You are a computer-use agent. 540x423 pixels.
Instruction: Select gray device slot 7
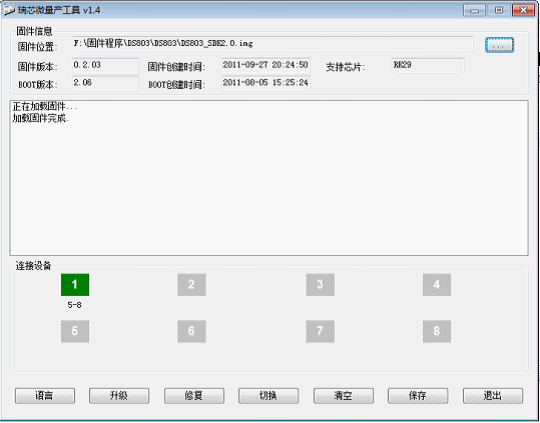320,331
